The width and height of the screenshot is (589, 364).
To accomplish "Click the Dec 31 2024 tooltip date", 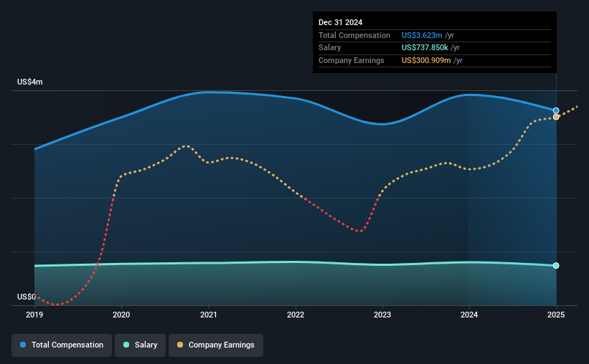I will [340, 22].
